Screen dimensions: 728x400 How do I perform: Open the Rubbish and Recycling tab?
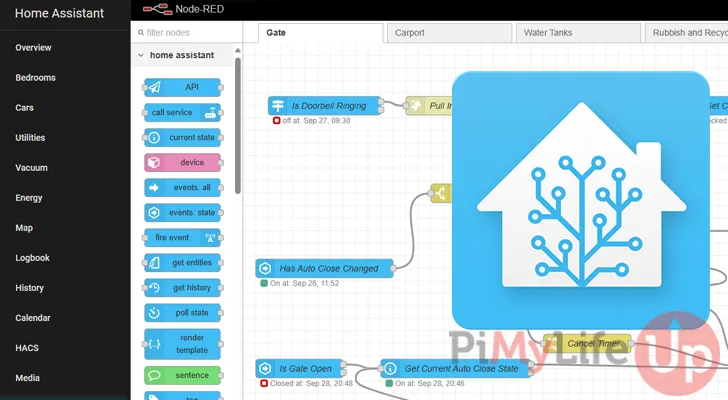(x=687, y=32)
